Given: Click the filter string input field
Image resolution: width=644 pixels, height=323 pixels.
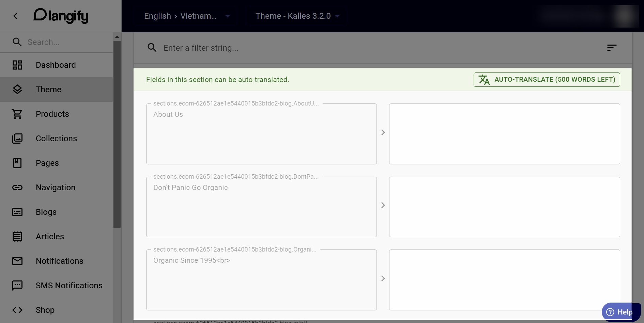Looking at the screenshot, I should (307, 48).
